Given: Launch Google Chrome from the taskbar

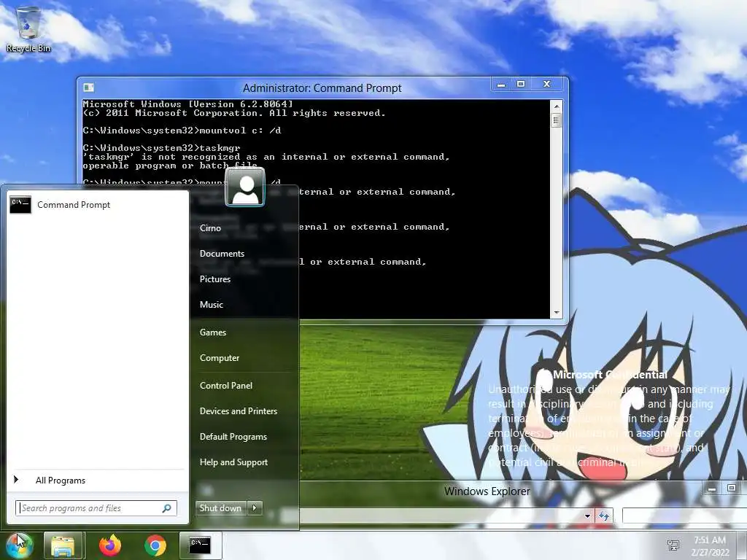Looking at the screenshot, I should (155, 545).
